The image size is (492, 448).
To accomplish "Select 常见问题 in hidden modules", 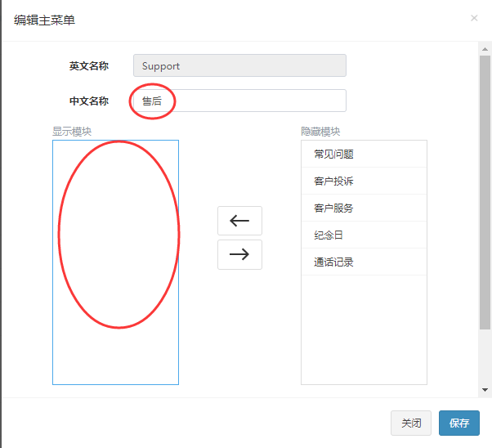I will [x=364, y=154].
